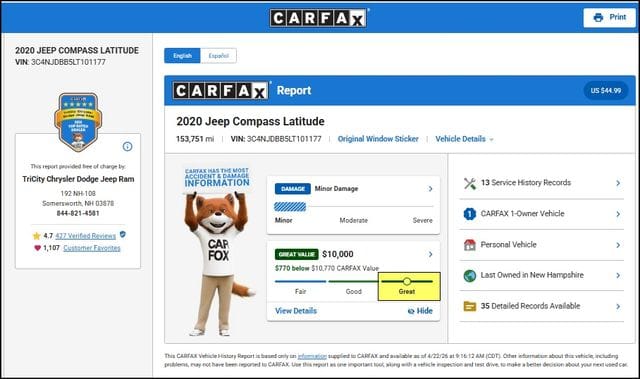
Task: Expand the $10,000 value card chevron
Action: click(430, 254)
